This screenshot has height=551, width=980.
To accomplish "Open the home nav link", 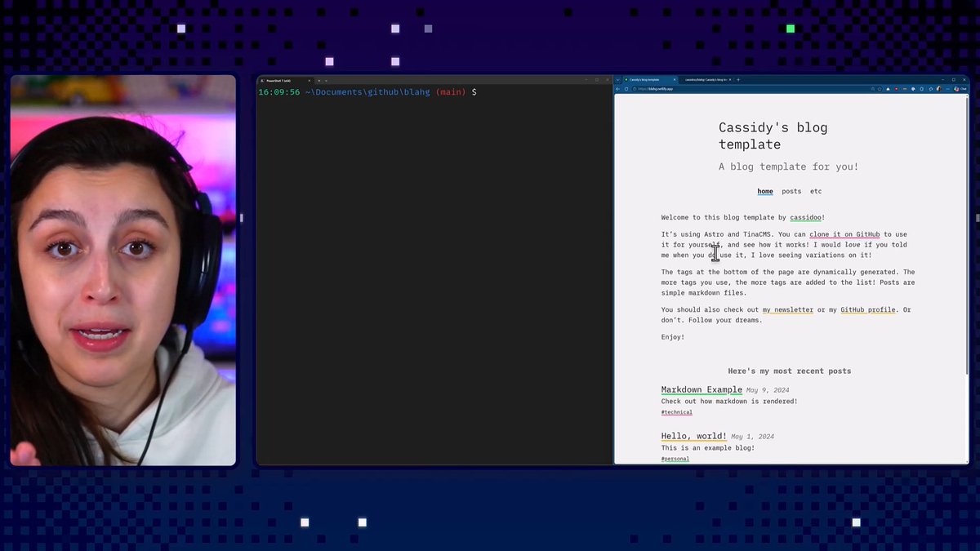I will (765, 192).
